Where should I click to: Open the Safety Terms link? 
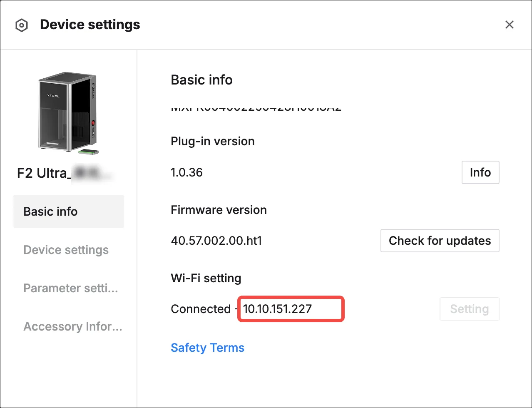click(207, 348)
